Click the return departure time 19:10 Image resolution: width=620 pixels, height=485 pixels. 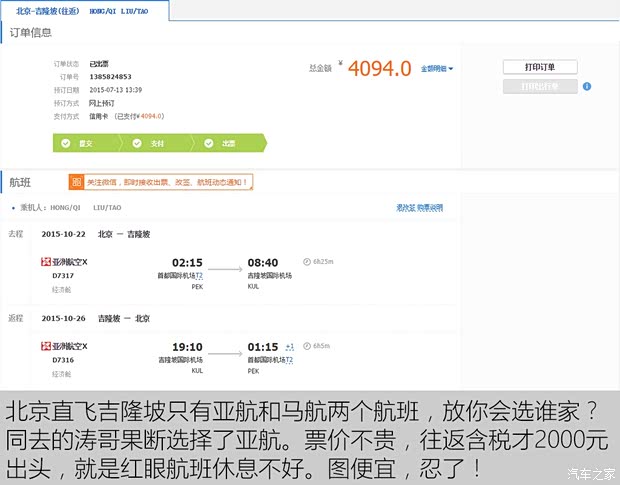point(187,347)
